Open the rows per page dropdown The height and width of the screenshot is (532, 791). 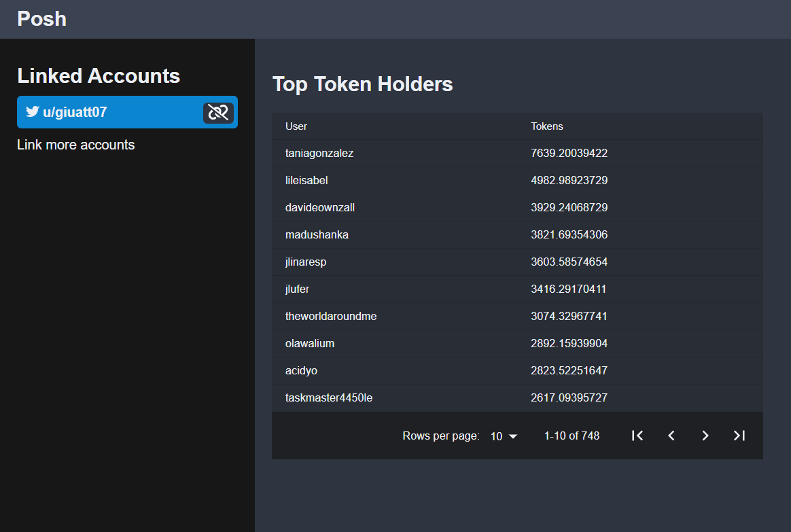[x=504, y=436]
